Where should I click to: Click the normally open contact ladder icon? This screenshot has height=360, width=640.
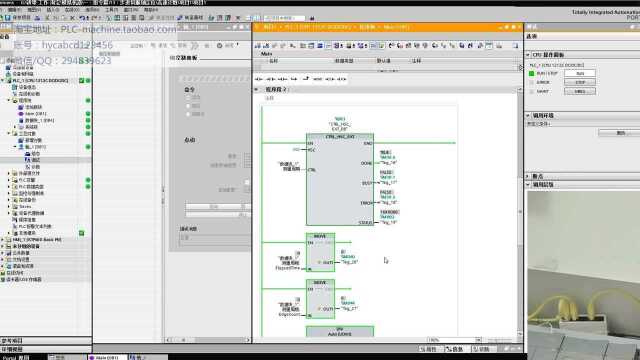[259, 79]
